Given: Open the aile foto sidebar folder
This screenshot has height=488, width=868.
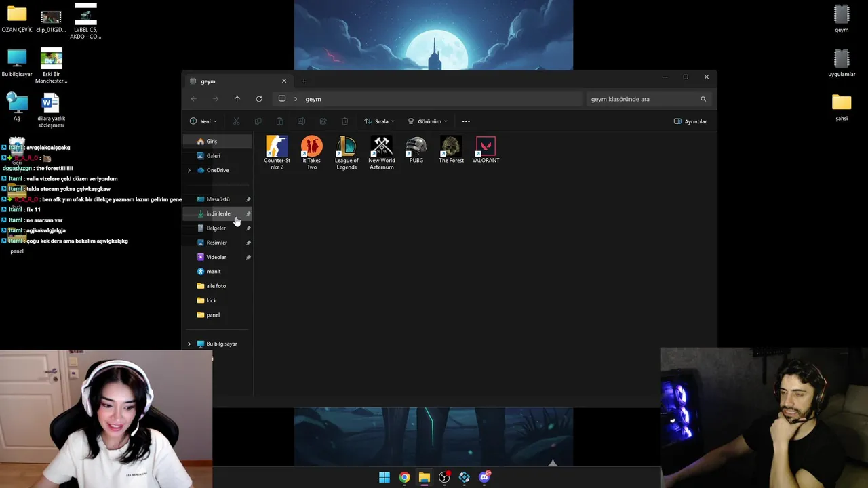Looking at the screenshot, I should pos(218,286).
